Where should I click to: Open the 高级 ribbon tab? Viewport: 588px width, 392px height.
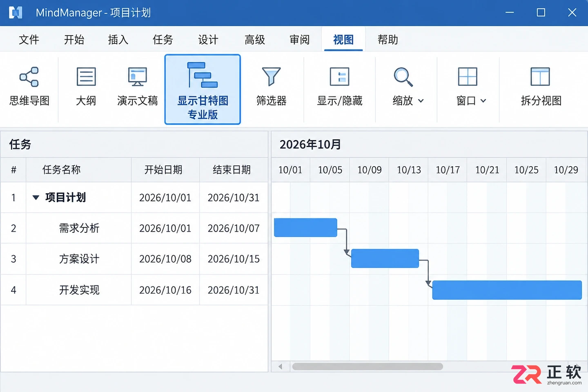(255, 40)
